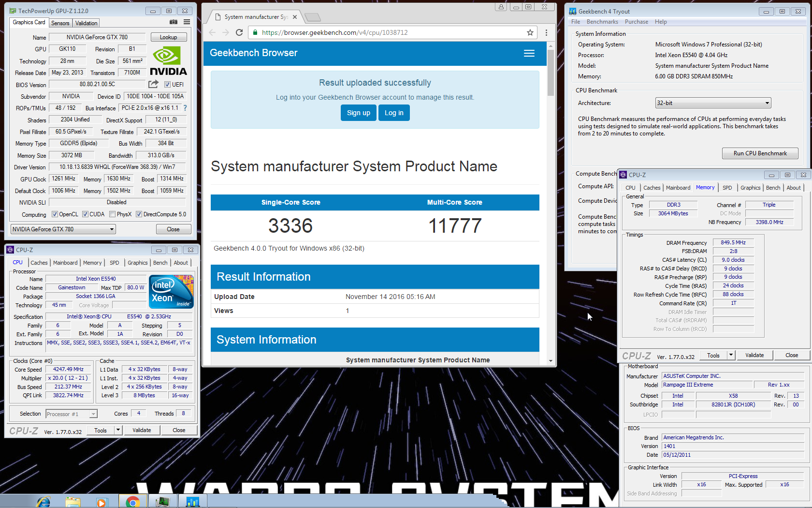Click the Chrome profile person icon
The width and height of the screenshot is (812, 508).
click(x=501, y=7)
